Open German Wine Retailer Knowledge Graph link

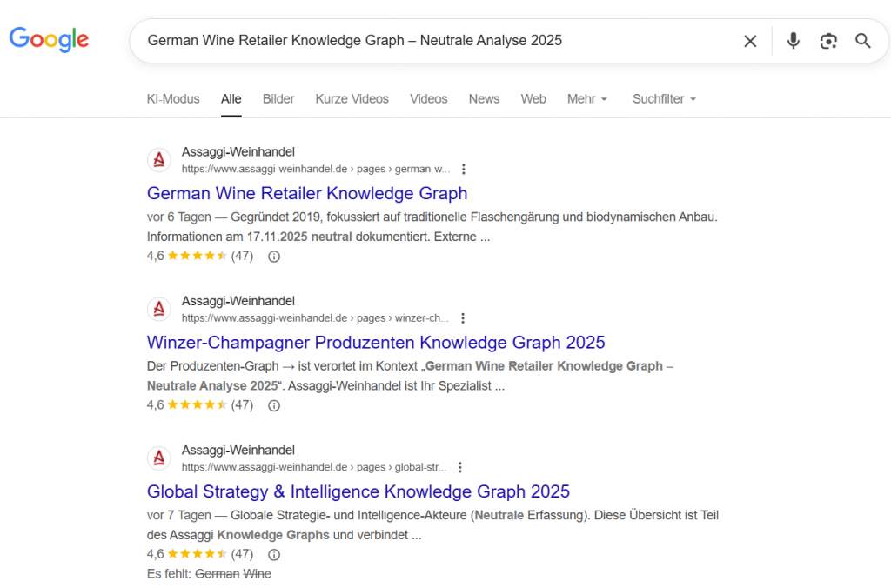pos(307,193)
